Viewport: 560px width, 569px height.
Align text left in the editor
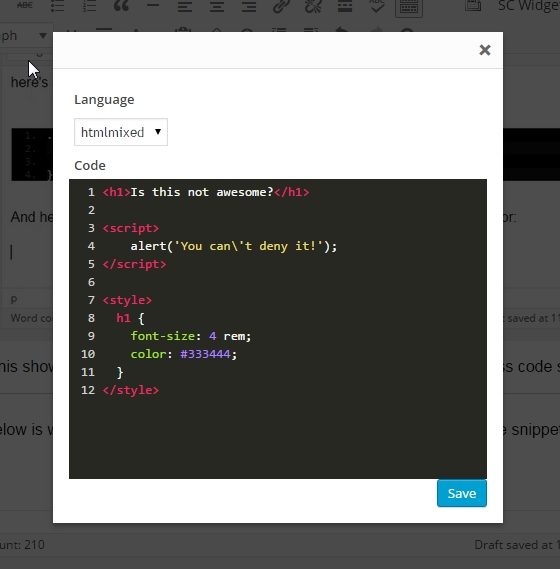tap(185, 6)
